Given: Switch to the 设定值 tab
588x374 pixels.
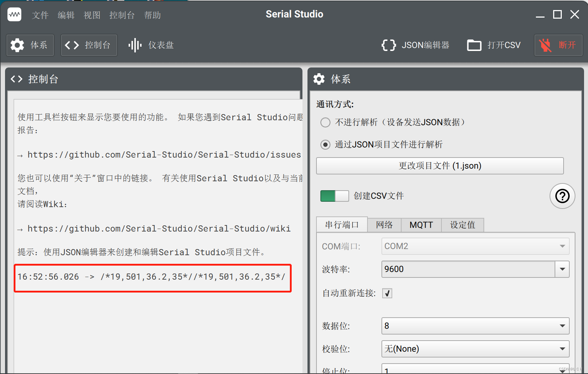Looking at the screenshot, I should 463,225.
